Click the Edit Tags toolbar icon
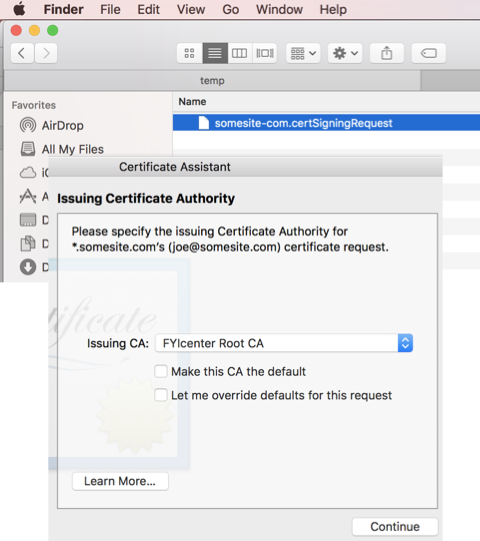 click(x=429, y=53)
